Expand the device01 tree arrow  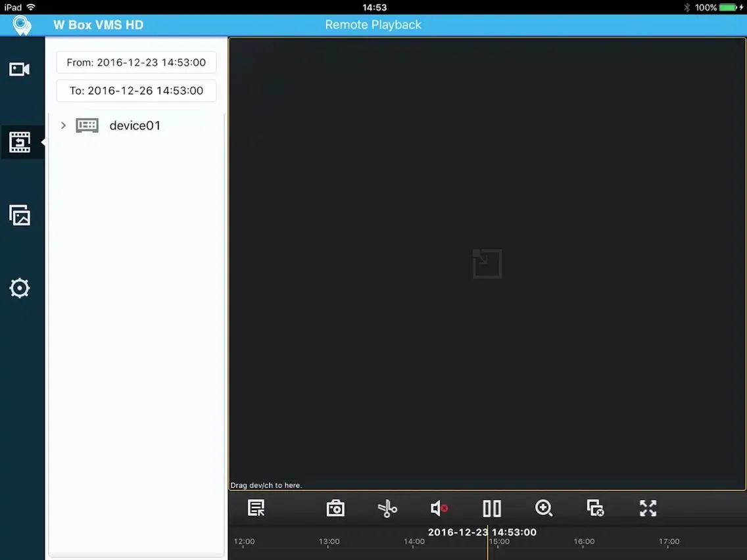(63, 126)
